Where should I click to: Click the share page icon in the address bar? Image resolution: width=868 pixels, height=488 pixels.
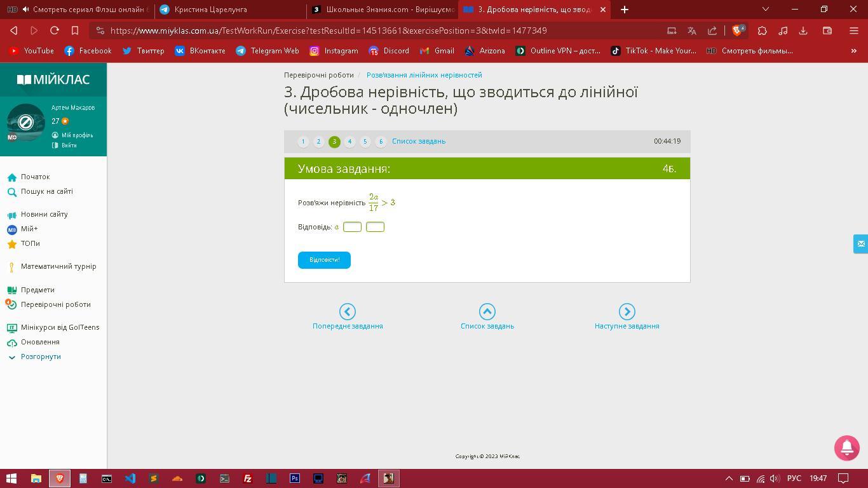click(712, 30)
